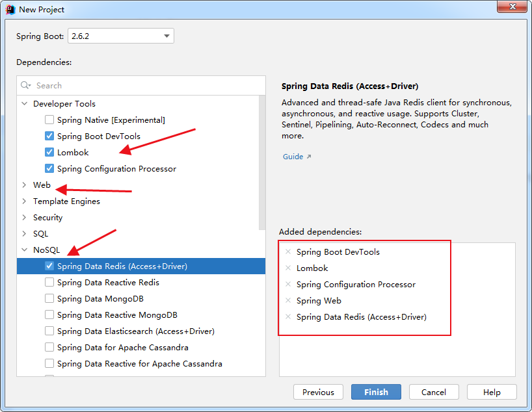532x412 pixels.
Task: Remove Spring Boot DevTools from added dependencies
Action: tap(288, 251)
